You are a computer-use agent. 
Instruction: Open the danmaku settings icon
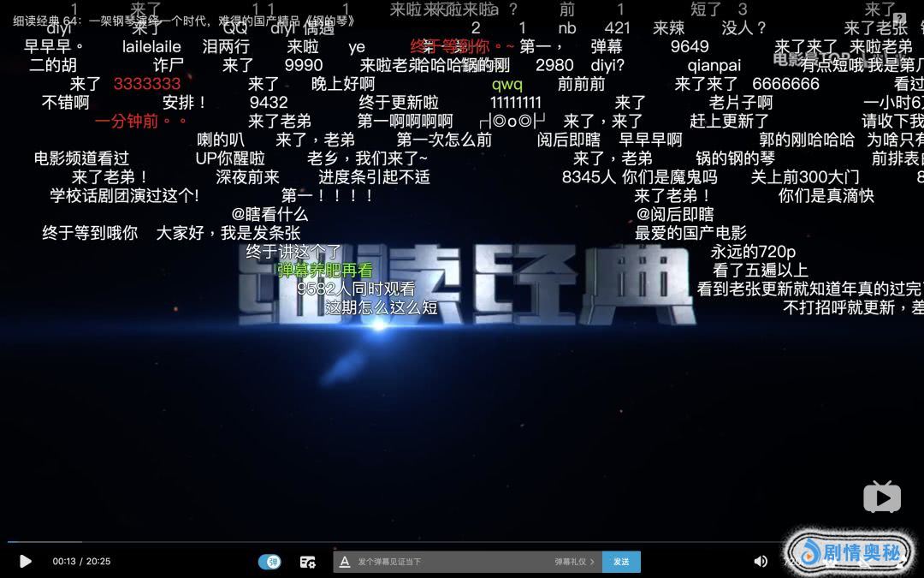[308, 562]
